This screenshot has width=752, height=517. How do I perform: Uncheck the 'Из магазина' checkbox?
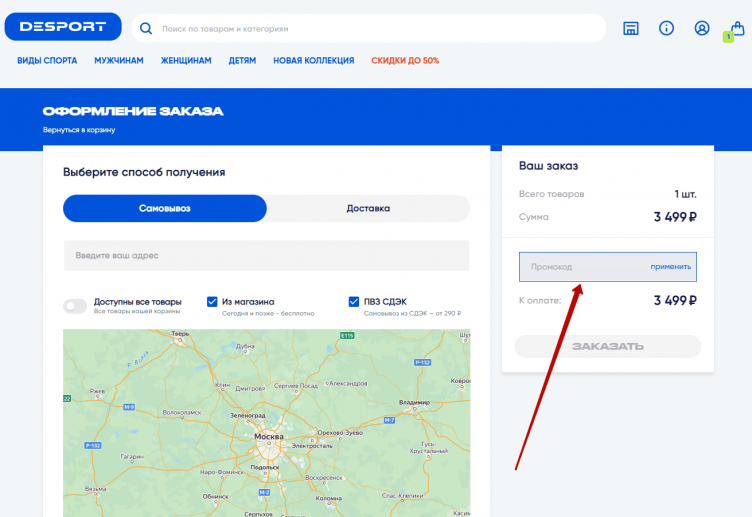click(212, 301)
